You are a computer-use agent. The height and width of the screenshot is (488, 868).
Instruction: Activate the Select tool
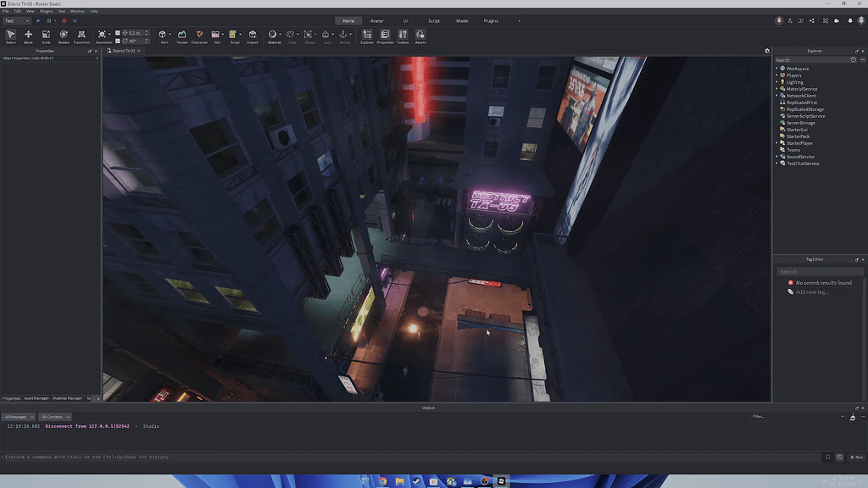pos(10,36)
